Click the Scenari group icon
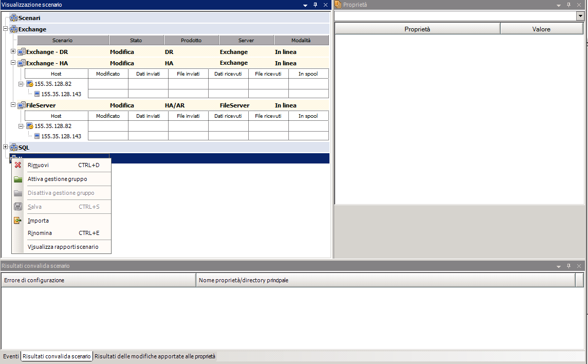This screenshot has height=364, width=588. pos(14,17)
